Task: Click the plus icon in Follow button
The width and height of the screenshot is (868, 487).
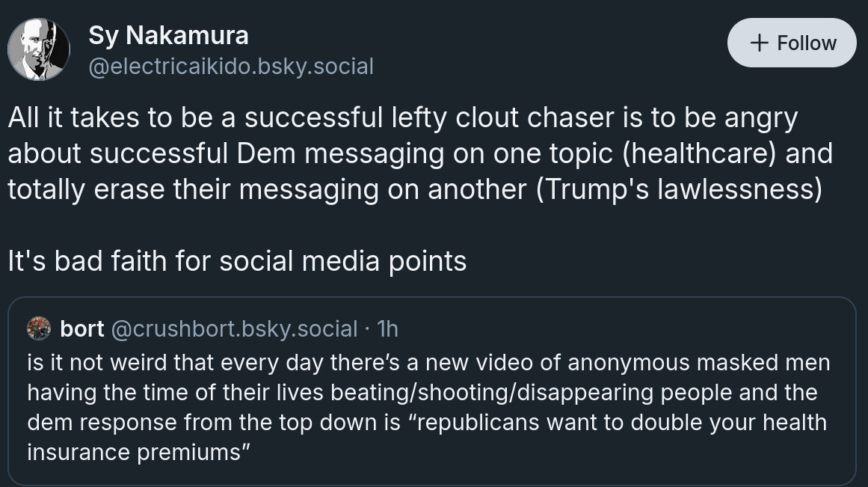Action: (x=759, y=43)
